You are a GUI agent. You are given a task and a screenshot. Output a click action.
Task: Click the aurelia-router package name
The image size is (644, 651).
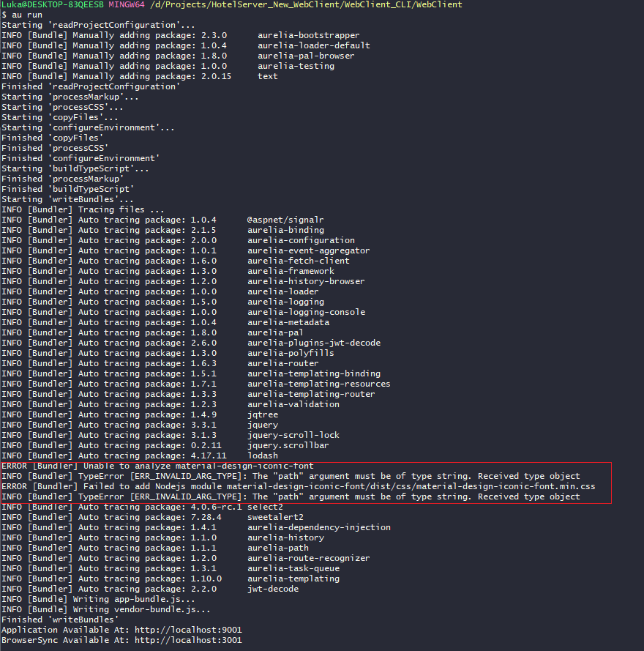point(283,364)
